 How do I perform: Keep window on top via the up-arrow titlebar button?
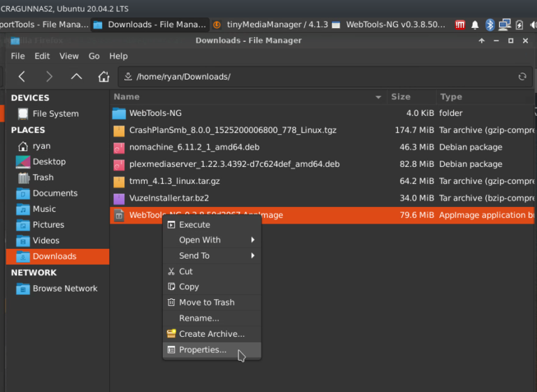(x=482, y=41)
